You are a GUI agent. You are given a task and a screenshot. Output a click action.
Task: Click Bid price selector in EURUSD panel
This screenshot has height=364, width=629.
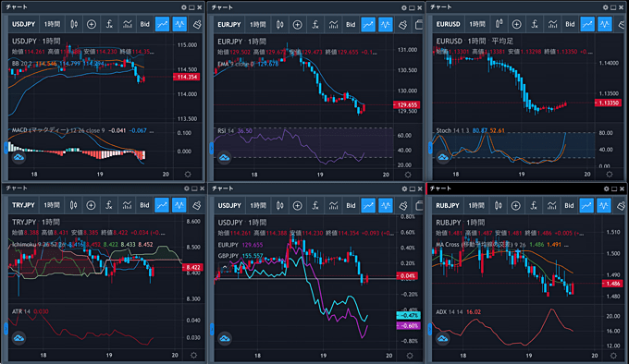[x=570, y=24]
